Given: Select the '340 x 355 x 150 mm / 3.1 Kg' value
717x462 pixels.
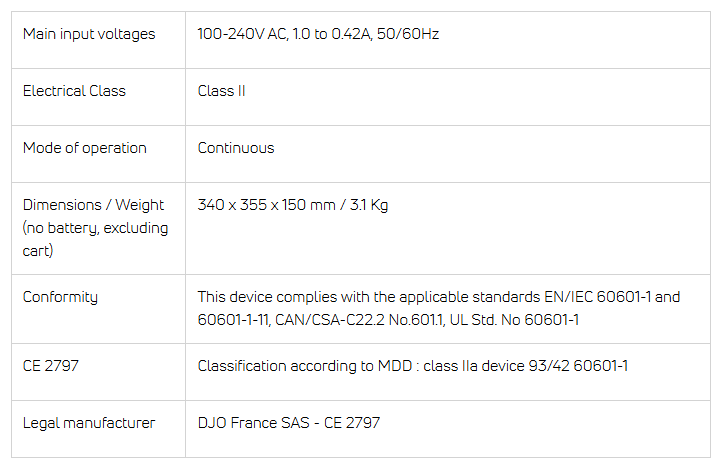Looking at the screenshot, I should 293,205.
